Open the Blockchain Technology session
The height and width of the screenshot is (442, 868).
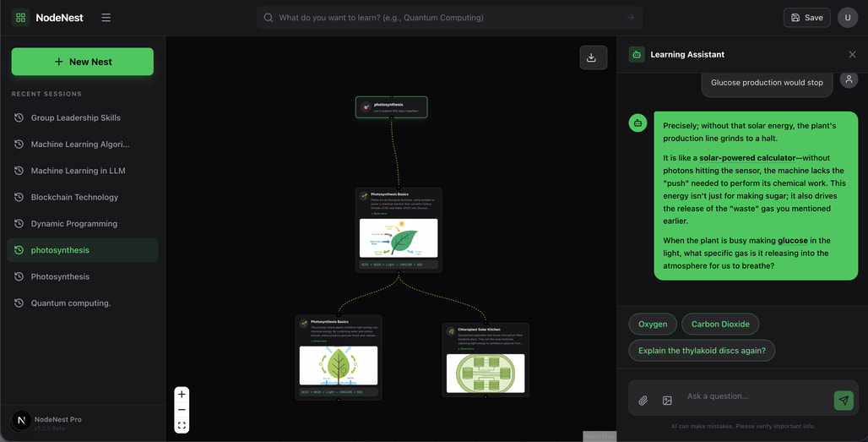pyautogui.click(x=74, y=197)
